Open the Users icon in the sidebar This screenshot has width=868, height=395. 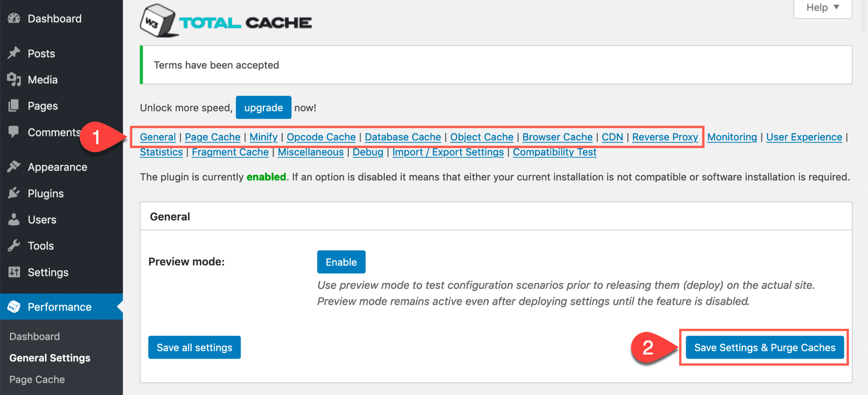tap(14, 219)
